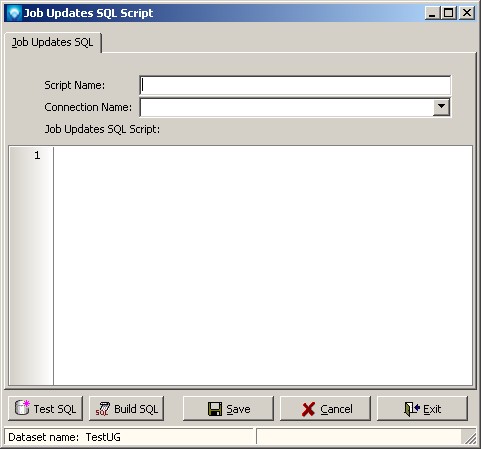Open the Connection Name dropdown arrow
Screen dimensions: 481x449
click(x=441, y=107)
